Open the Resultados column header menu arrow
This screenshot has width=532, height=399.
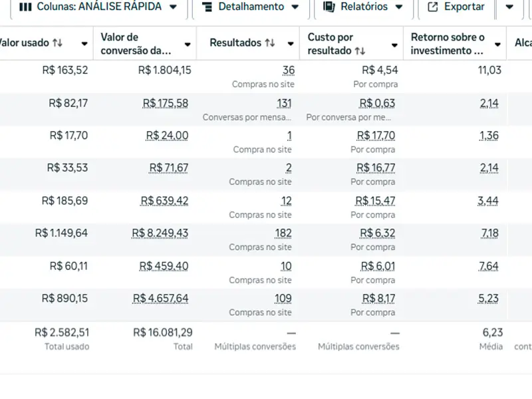click(x=290, y=44)
